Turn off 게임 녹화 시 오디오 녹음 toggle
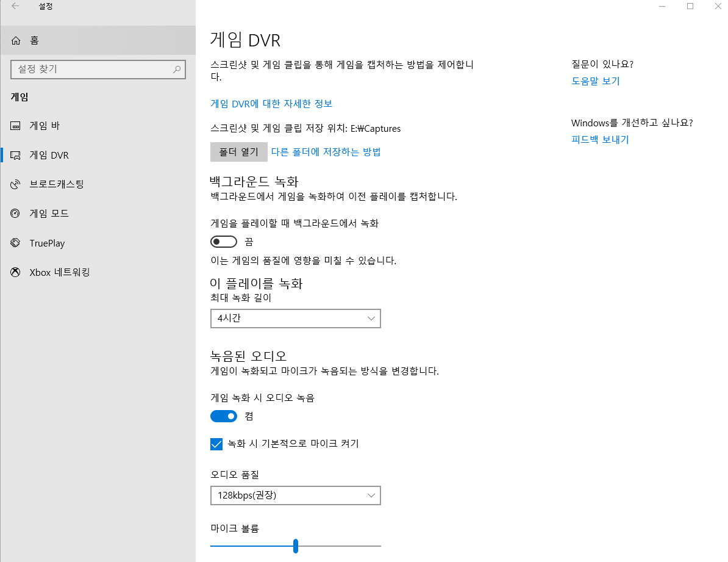 tap(224, 416)
